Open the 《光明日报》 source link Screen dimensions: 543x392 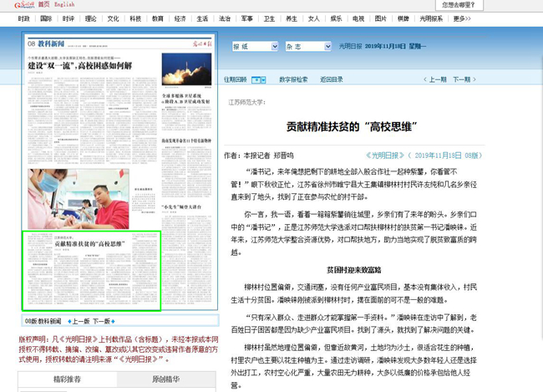pyautogui.click(x=385, y=155)
